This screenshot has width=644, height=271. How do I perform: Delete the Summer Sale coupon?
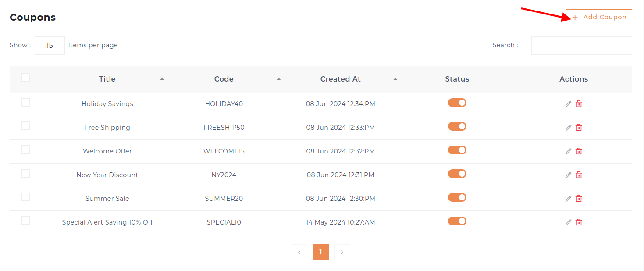579,199
